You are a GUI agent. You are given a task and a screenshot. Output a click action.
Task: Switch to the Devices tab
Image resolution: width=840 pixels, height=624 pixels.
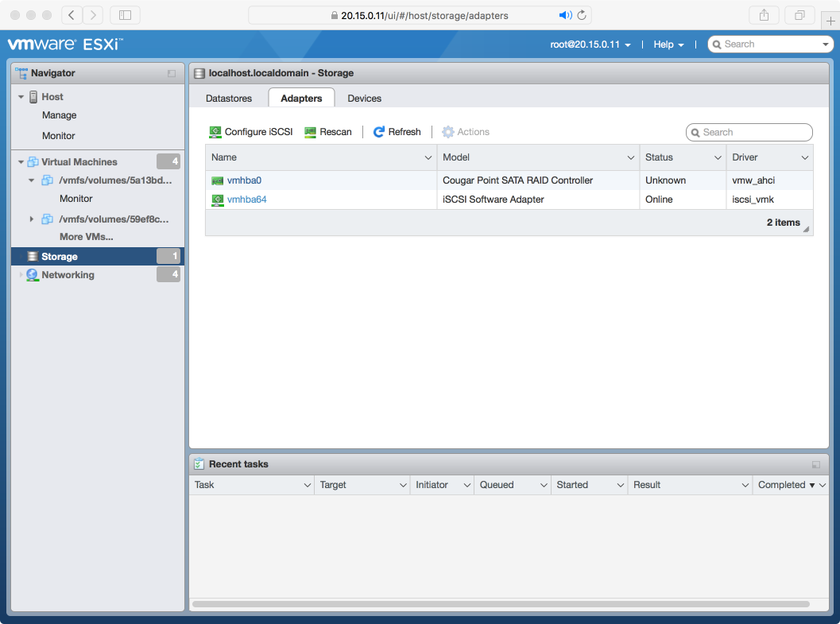[x=364, y=98]
